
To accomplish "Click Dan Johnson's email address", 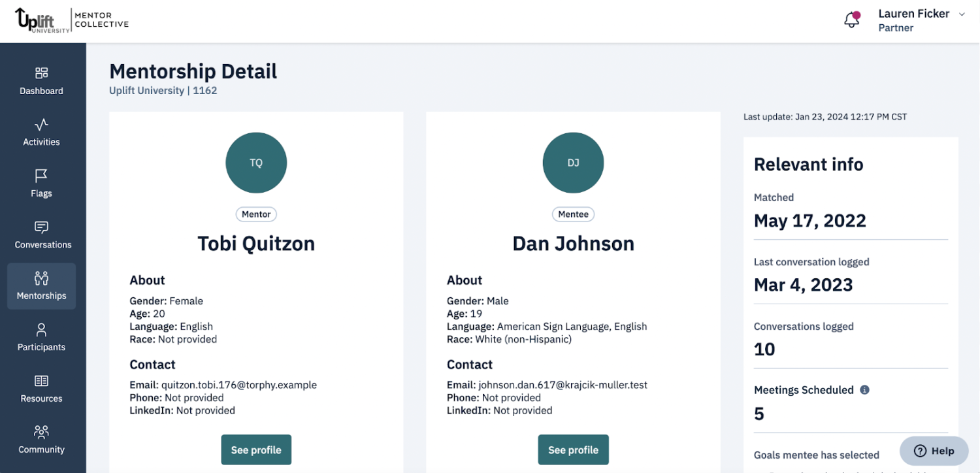I will 563,385.
